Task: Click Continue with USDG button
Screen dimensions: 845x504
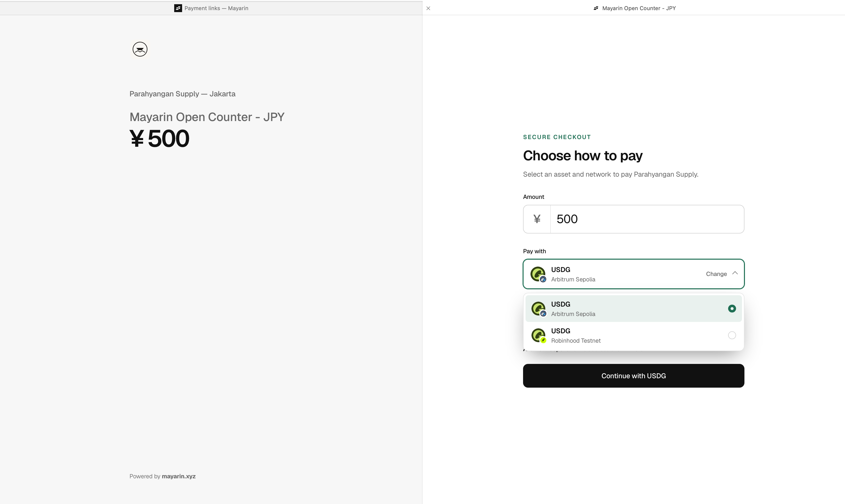Action: tap(634, 376)
